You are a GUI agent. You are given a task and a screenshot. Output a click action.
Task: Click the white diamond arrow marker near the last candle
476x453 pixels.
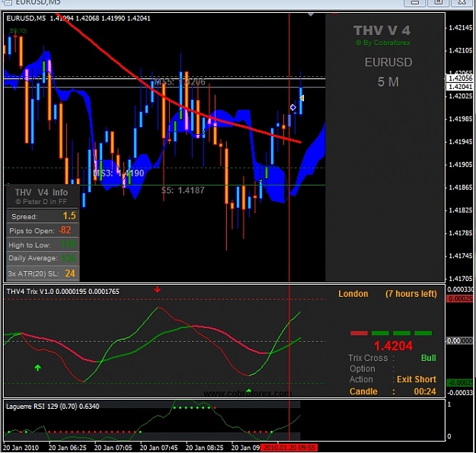click(293, 107)
